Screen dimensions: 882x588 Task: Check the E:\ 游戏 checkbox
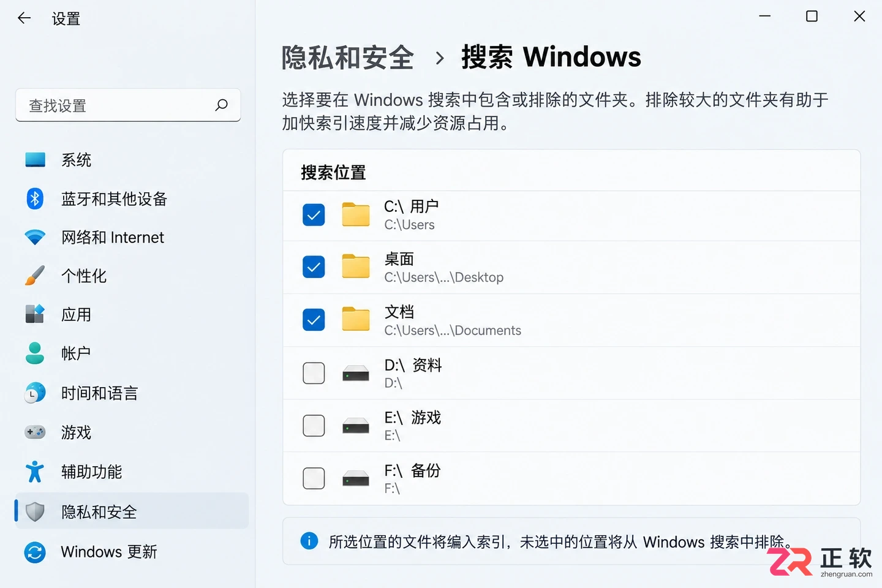click(x=314, y=426)
